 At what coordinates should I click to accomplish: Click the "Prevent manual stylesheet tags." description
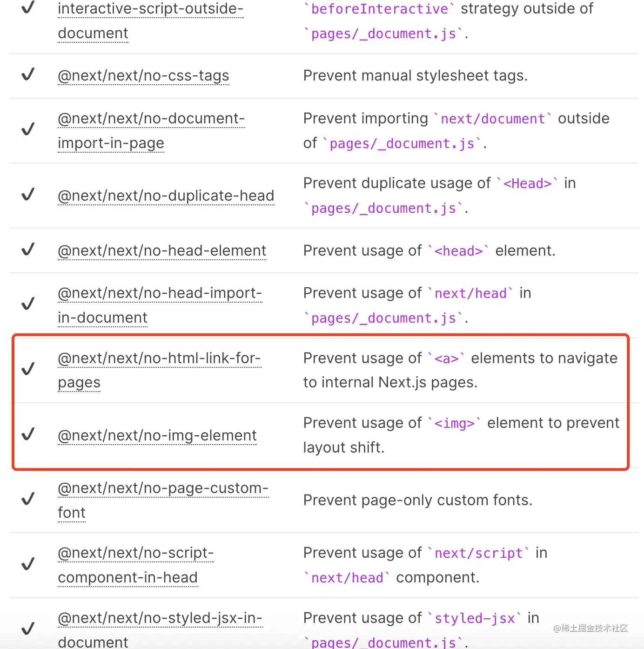(415, 75)
